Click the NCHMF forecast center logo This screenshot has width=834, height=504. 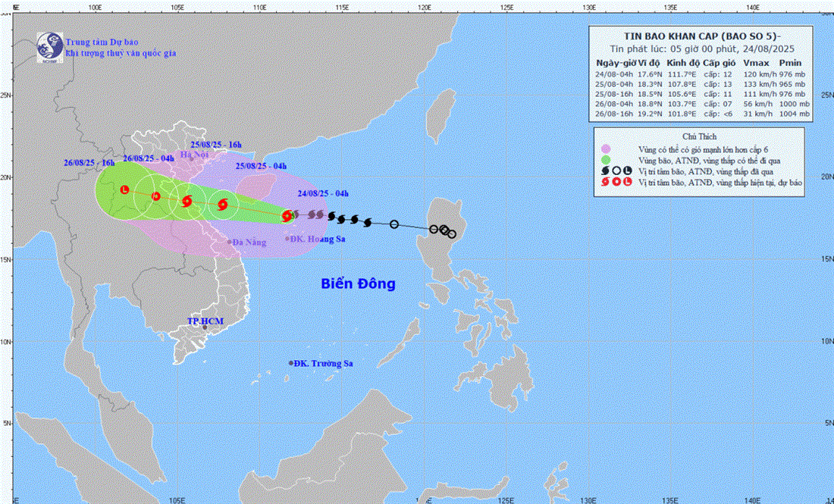click(x=49, y=46)
